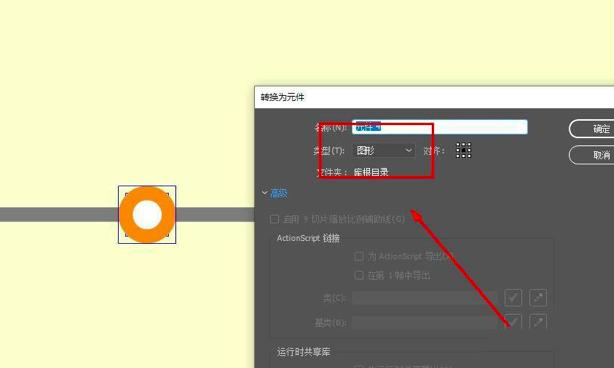The width and height of the screenshot is (614, 368).
Task: Click the 确定 confirm button
Action: (592, 129)
